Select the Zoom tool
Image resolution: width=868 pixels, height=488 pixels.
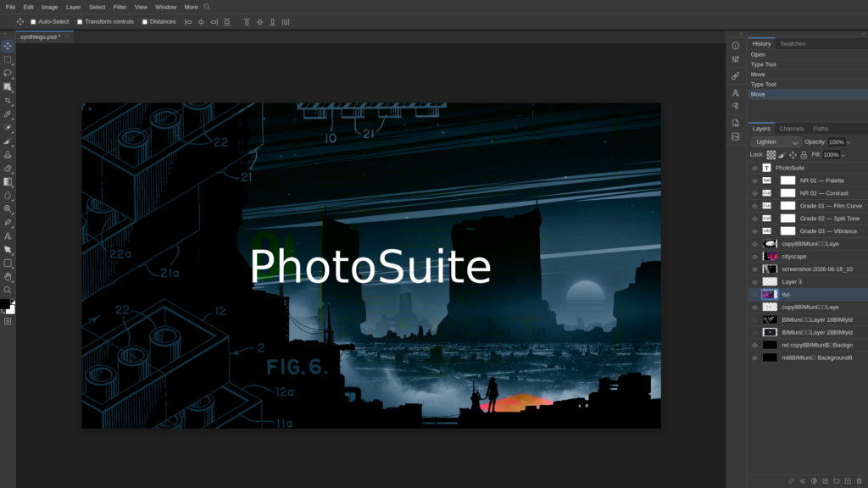coord(8,290)
